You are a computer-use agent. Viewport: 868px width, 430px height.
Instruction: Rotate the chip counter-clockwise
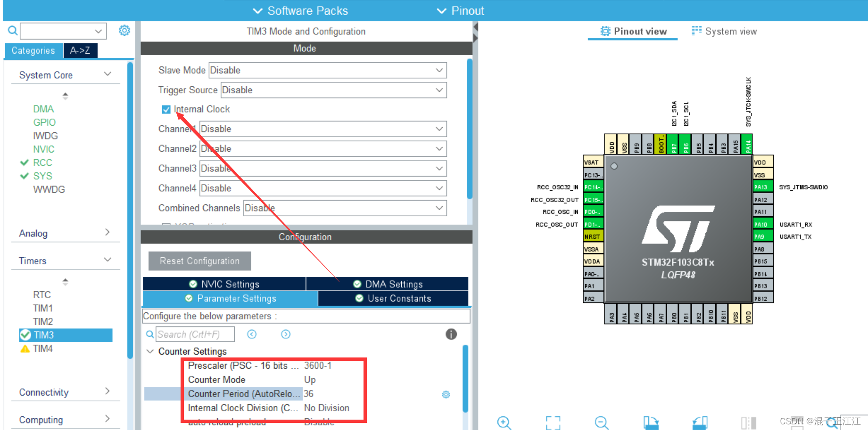(700, 422)
